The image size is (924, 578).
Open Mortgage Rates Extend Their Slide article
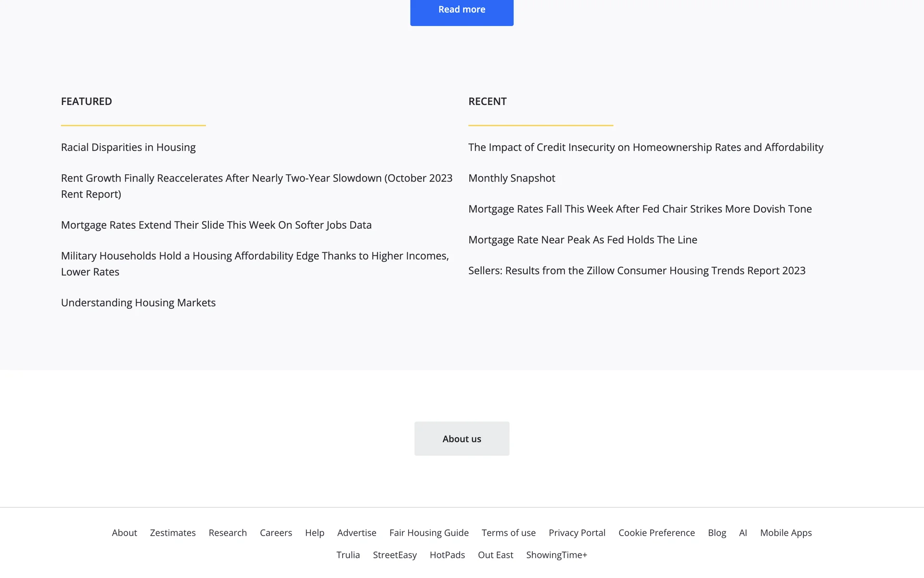[216, 225]
